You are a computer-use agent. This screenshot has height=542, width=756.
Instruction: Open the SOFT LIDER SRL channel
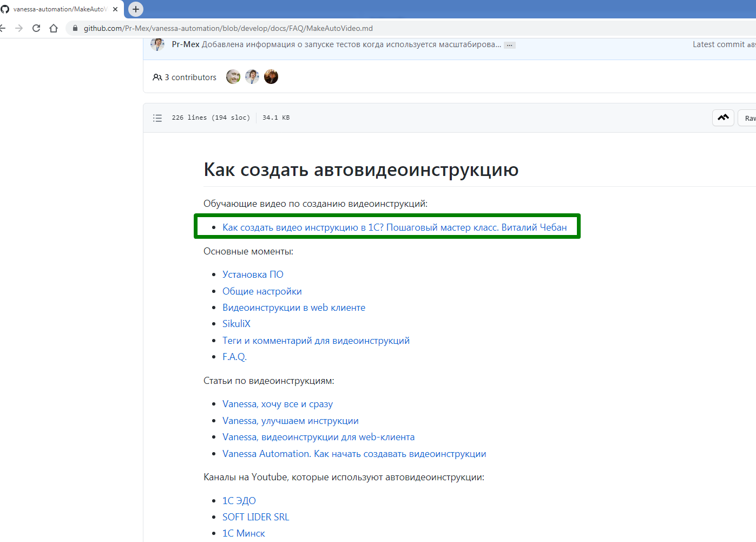click(x=256, y=517)
